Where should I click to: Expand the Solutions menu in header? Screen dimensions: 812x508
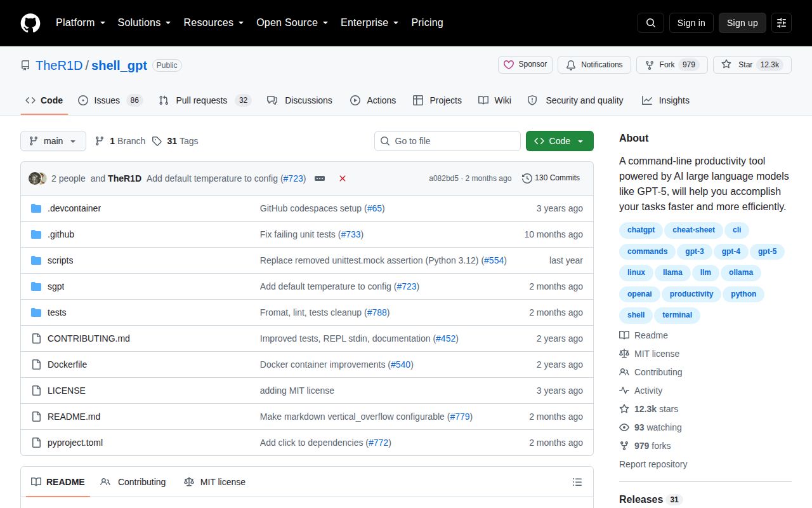144,23
